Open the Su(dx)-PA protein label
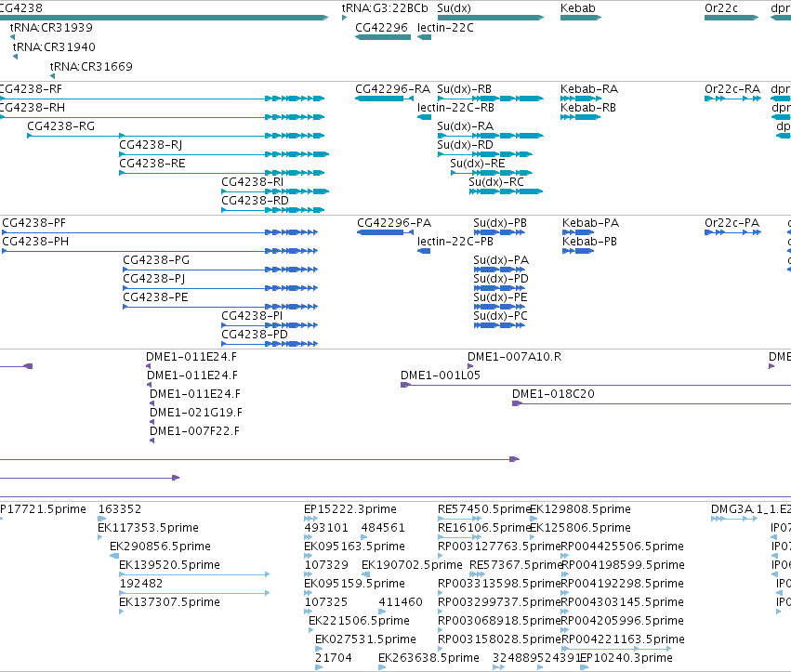Viewport: 791px width, 672px height. pos(501,260)
